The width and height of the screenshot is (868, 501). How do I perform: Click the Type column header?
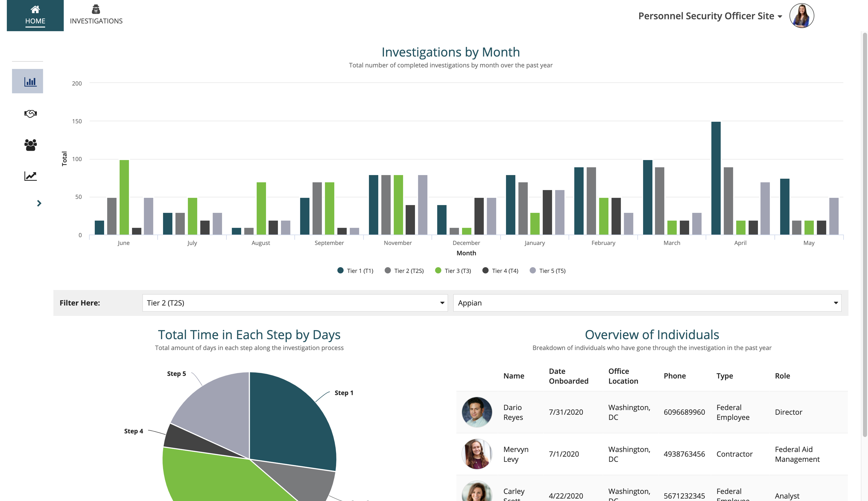(724, 376)
